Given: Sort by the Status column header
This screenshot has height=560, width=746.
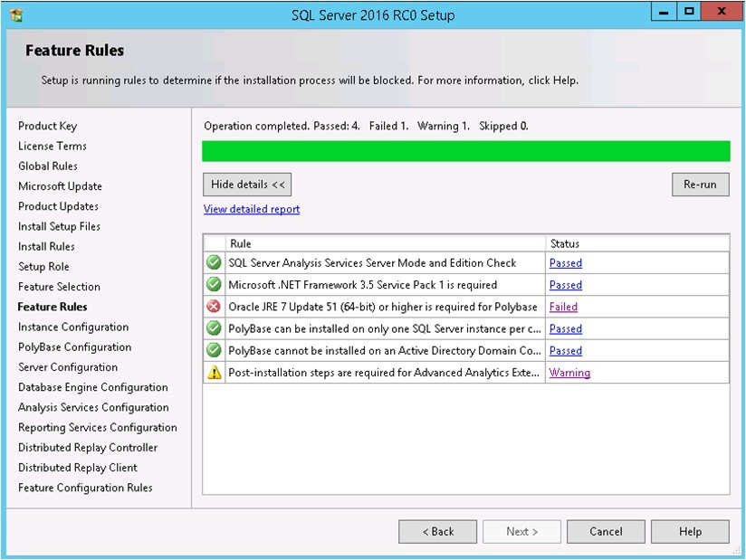Looking at the screenshot, I should [637, 243].
